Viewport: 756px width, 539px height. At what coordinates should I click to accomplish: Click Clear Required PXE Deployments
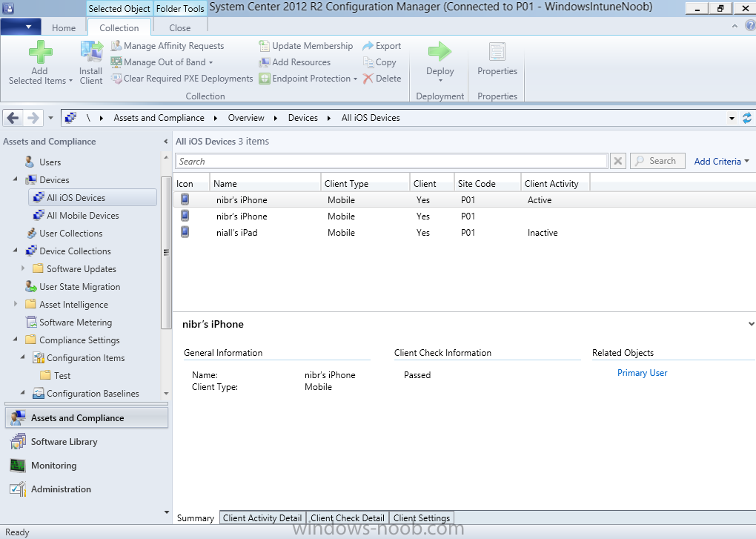(x=182, y=79)
